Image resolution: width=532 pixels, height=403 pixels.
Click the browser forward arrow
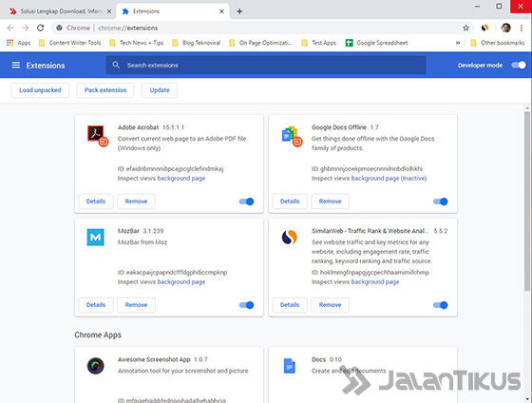click(x=26, y=28)
